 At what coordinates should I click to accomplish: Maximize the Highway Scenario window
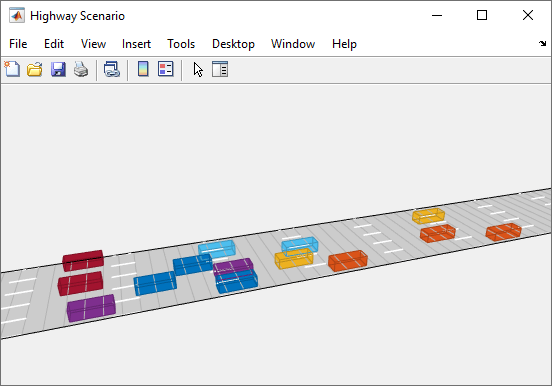click(x=482, y=15)
